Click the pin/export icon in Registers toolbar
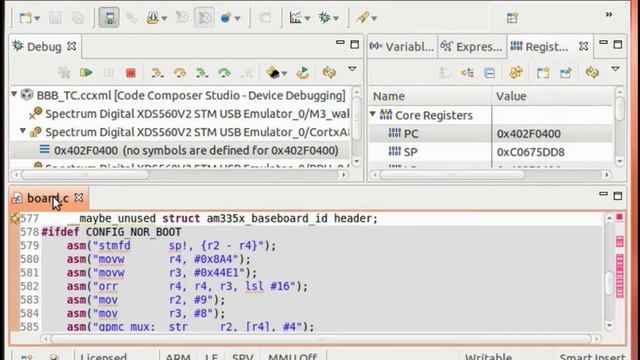Screen dimensions: 640x360 coord(566,73)
